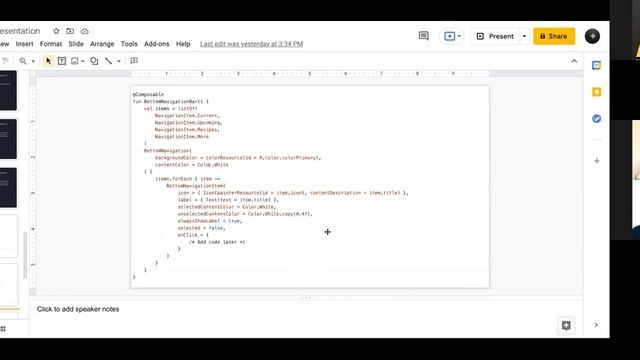640x360 pixels.
Task: Open the Slide menu
Action: coord(76,44)
